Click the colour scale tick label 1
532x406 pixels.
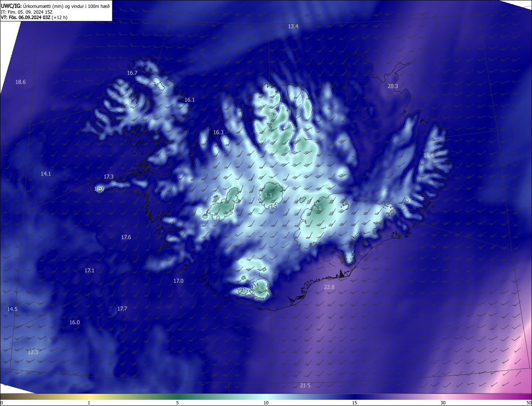(x=89, y=403)
